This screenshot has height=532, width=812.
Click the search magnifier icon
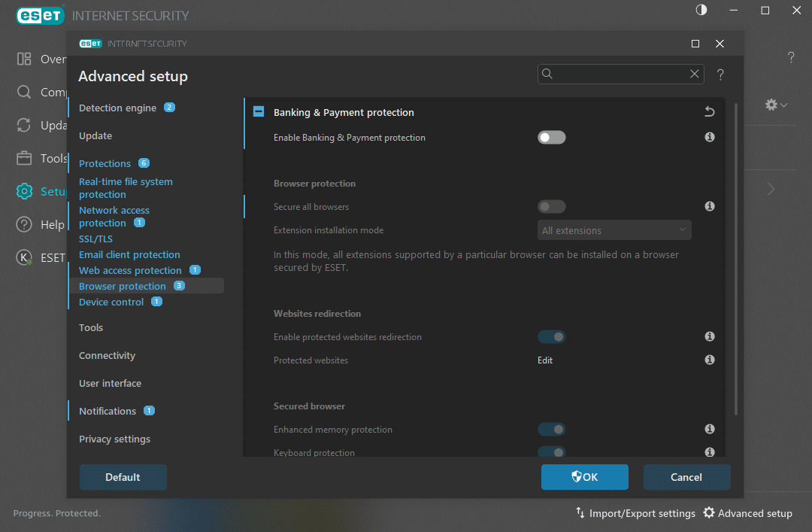click(547, 74)
